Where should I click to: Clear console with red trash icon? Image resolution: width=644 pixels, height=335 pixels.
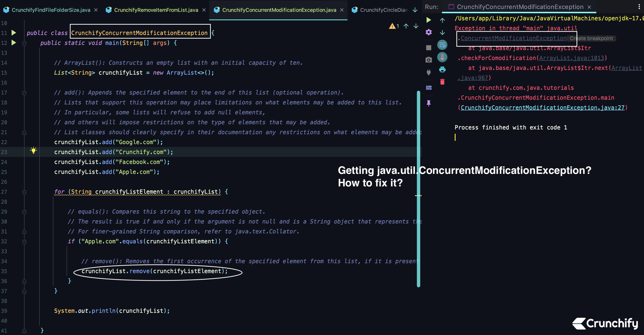point(442,82)
